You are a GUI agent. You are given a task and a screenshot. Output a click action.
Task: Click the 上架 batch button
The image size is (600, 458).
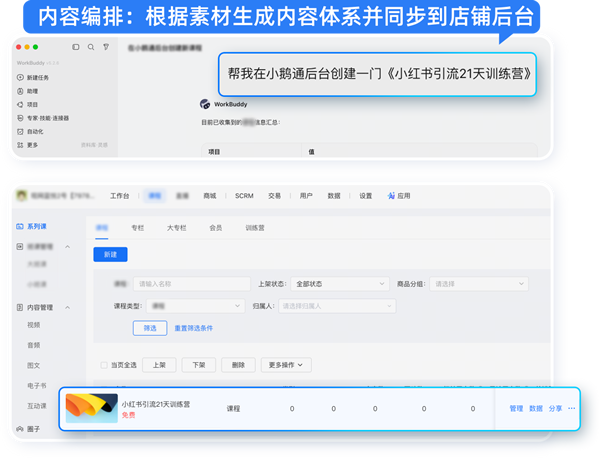159,365
